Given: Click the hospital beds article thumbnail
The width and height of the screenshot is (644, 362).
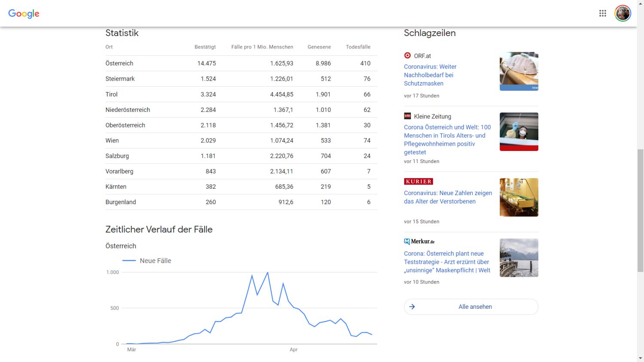Looking at the screenshot, I should tap(519, 197).
